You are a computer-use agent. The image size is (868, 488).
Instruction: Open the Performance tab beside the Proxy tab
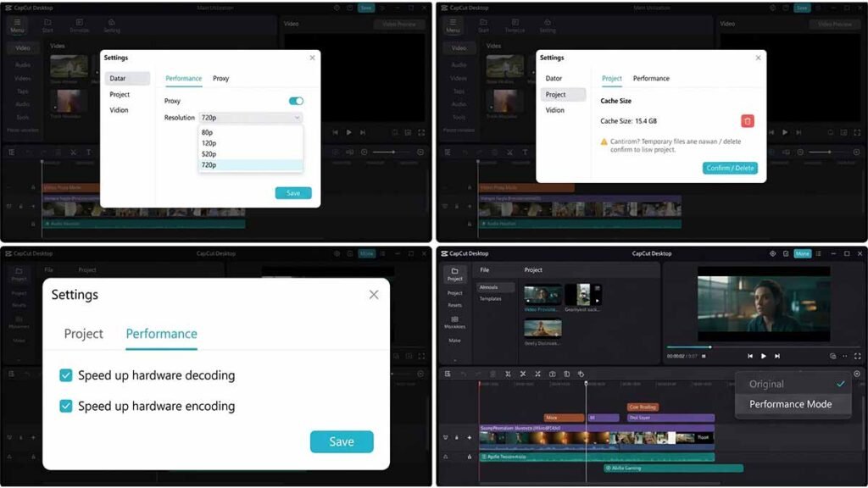183,79
